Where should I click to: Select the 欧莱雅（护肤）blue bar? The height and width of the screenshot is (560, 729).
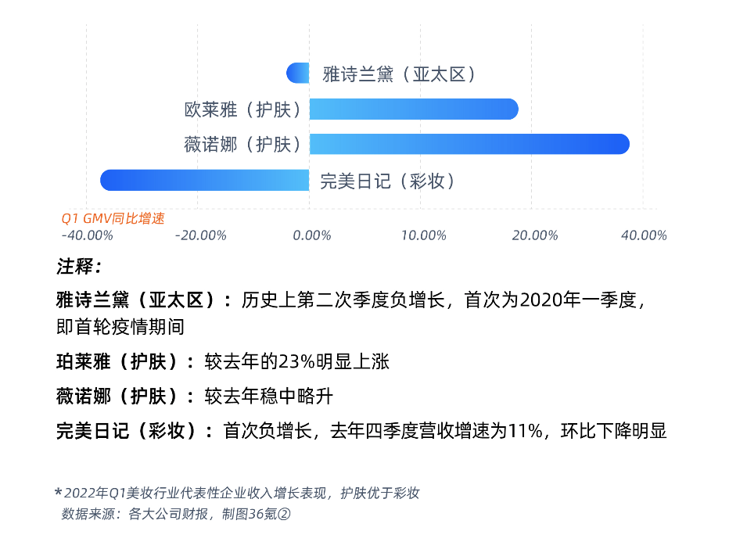[x=414, y=109]
